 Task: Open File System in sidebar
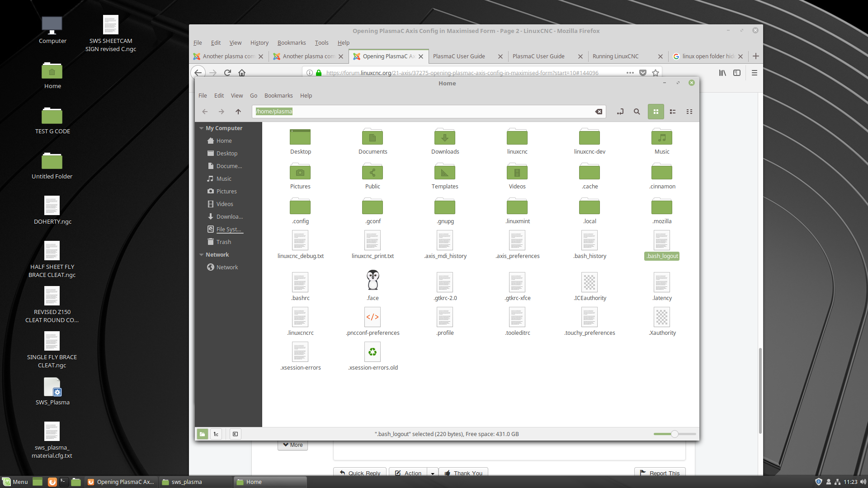228,230
